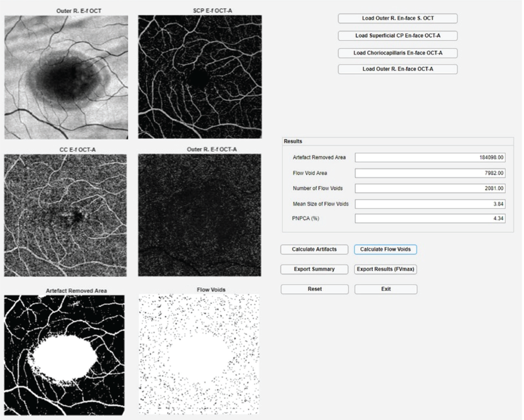Click the 'Artefact Removed Area' results label

[x=319, y=157]
